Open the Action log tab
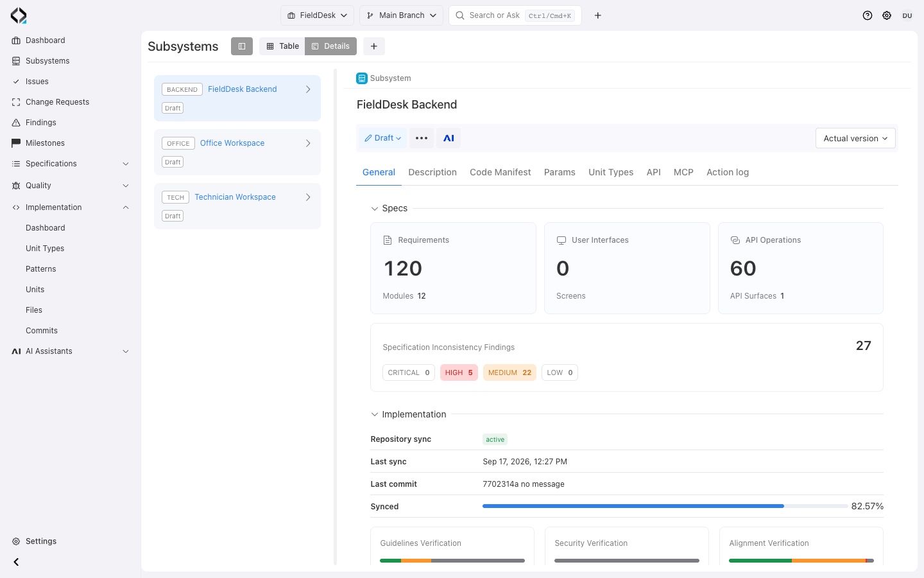924x578 pixels. (728, 172)
